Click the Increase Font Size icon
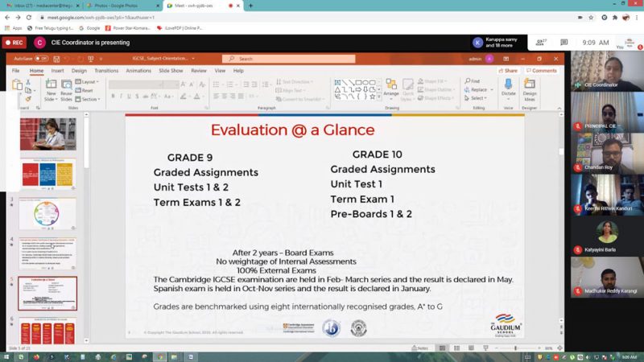Viewport: 644px width, 362px height. [x=184, y=84]
